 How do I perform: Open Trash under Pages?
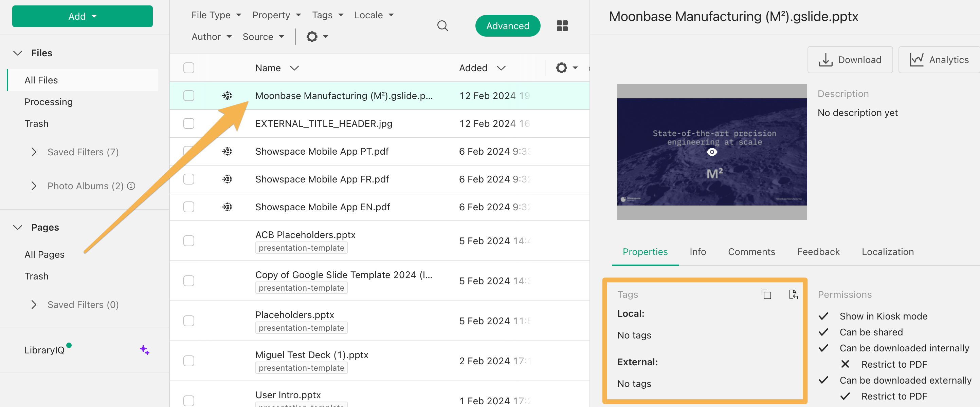point(37,276)
